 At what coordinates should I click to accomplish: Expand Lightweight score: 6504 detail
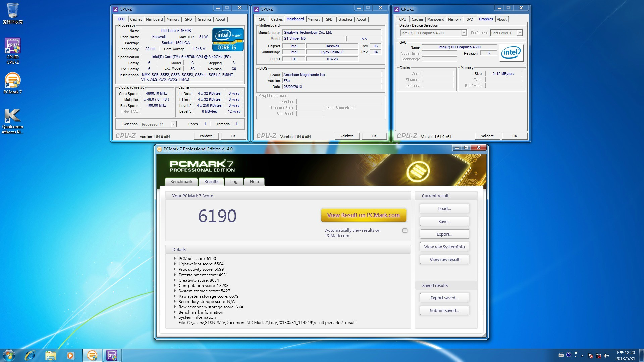pos(175,264)
